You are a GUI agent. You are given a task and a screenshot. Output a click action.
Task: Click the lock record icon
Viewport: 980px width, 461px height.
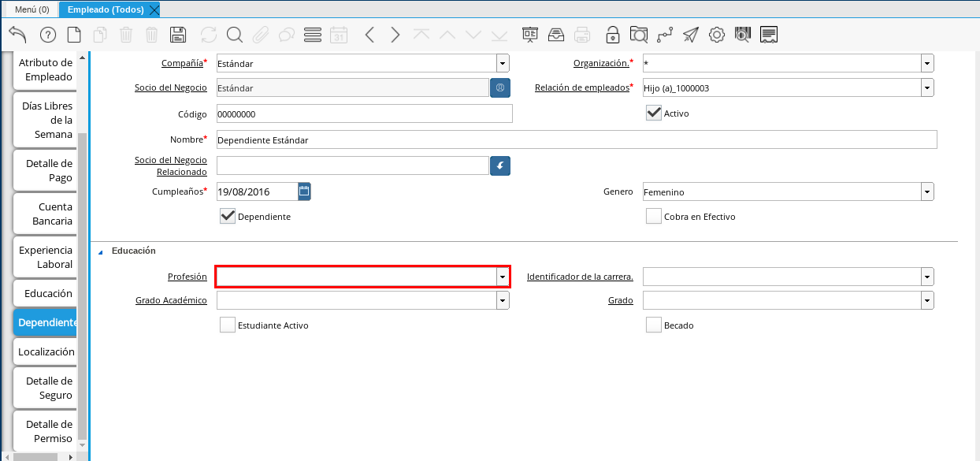coord(612,35)
